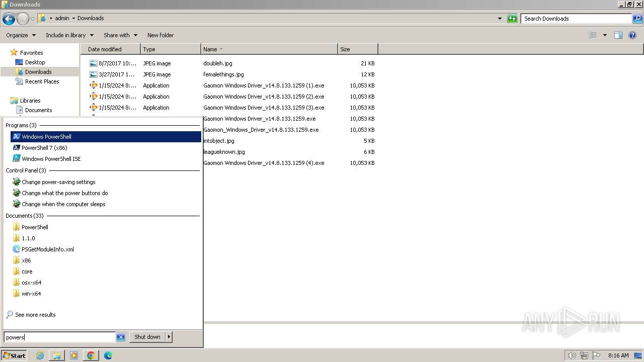
Task: Select Gaomon Windows Driver (4).exe file
Action: click(x=264, y=163)
